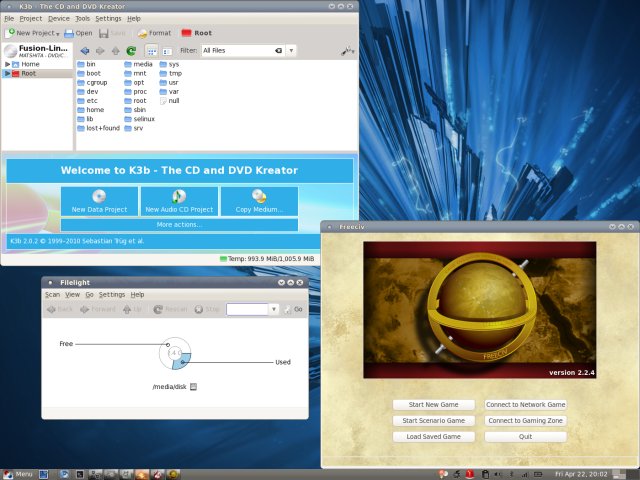Open the location dropdown arrow in Filelight
The height and width of the screenshot is (480, 640).
[x=274, y=309]
